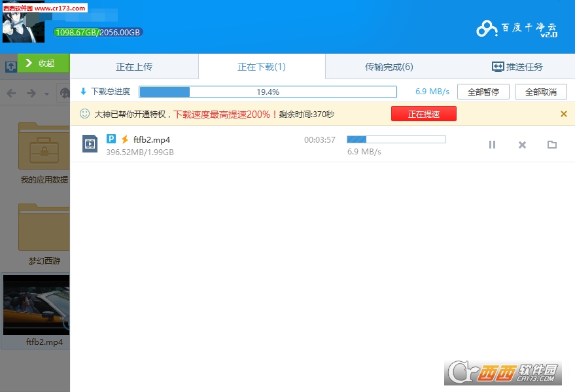This screenshot has width=575, height=392.
Task: Open the navigation history dropdown arrow
Action: coord(46,94)
